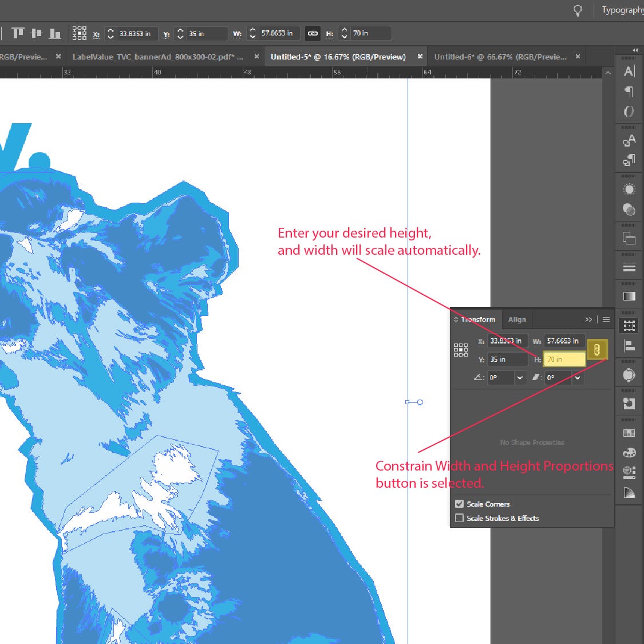The image size is (644, 644).
Task: Toggle Constrain Width and Height Proportions button in panel
Action: point(596,350)
